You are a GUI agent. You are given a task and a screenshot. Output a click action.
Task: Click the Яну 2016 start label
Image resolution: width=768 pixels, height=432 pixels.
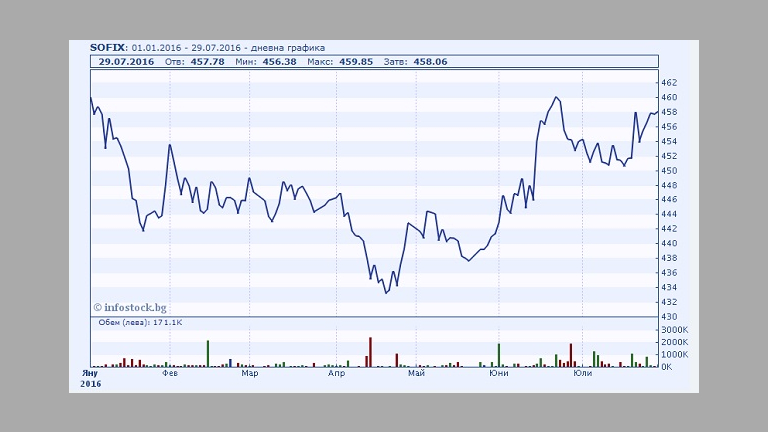[90, 378]
